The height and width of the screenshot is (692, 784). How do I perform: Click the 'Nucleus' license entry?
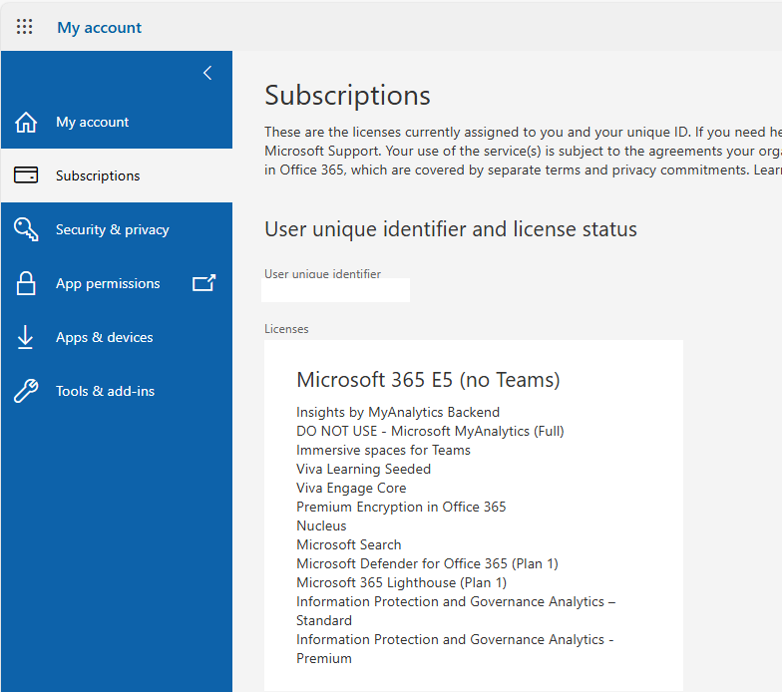tap(321, 526)
